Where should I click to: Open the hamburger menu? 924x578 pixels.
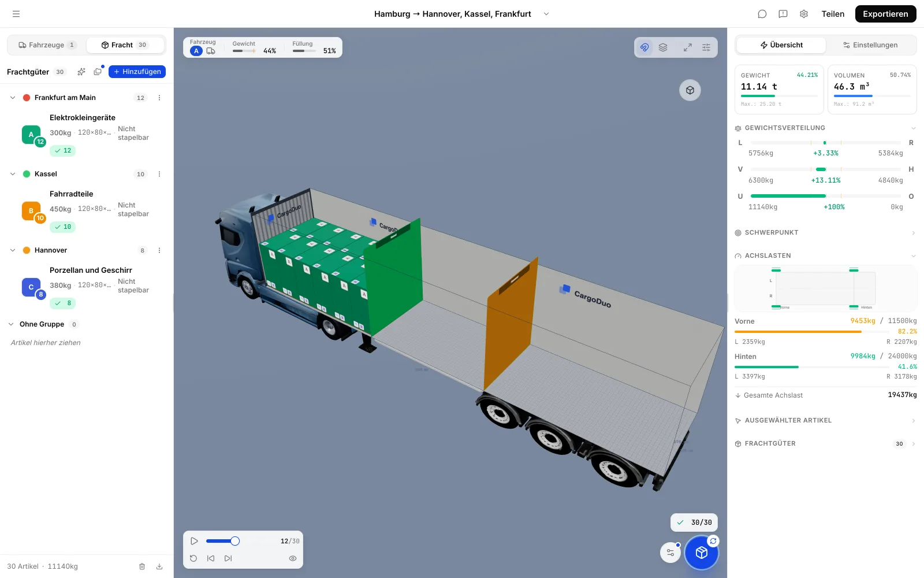click(16, 14)
